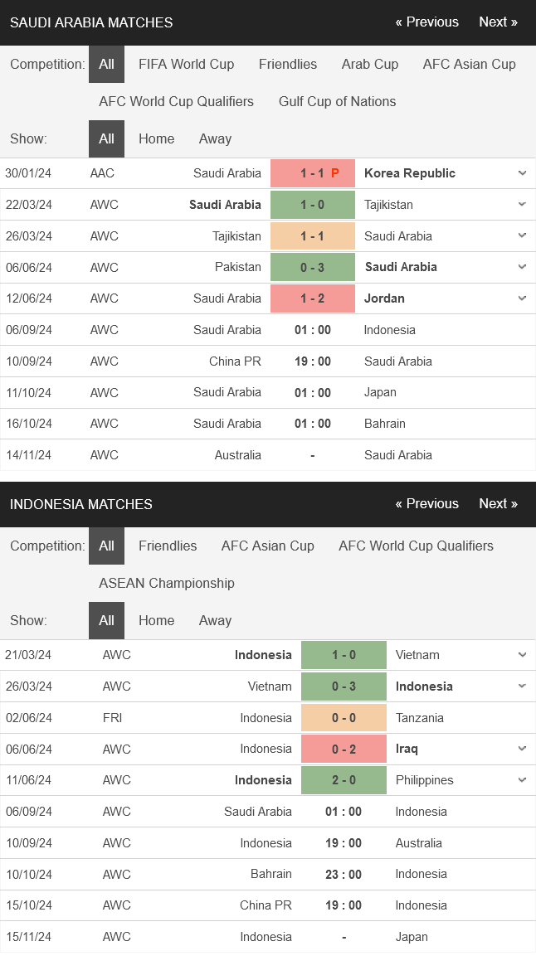Expand Vietnam vs Indonesia 0-3 match row

[x=522, y=686]
